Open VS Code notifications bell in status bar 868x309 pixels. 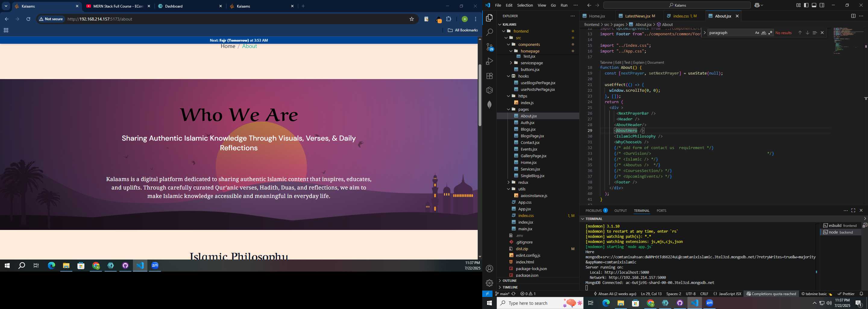click(861, 294)
